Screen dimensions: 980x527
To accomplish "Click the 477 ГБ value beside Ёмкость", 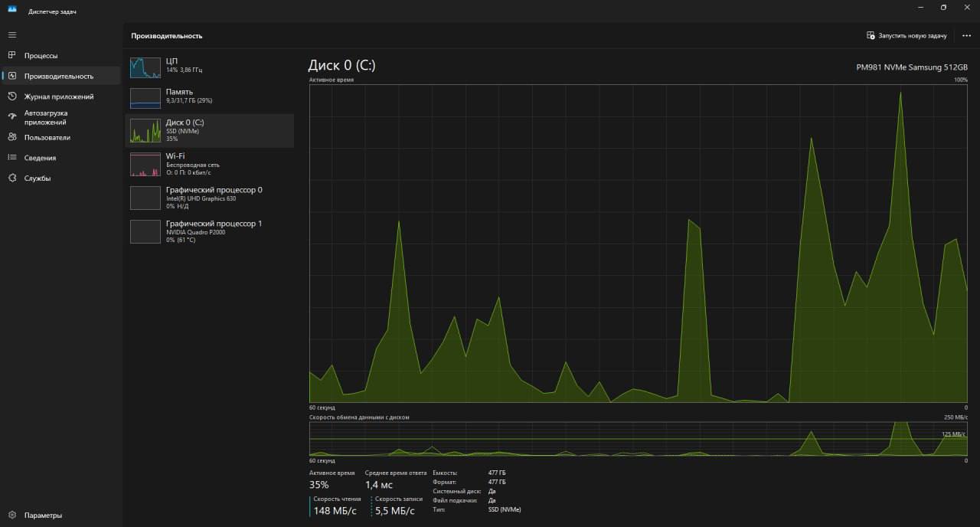I will pos(497,473).
